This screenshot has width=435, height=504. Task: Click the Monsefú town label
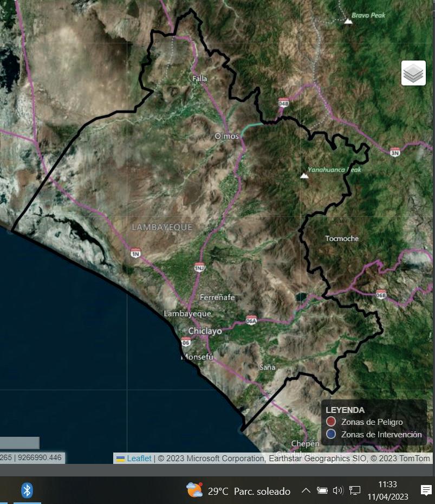197,357
